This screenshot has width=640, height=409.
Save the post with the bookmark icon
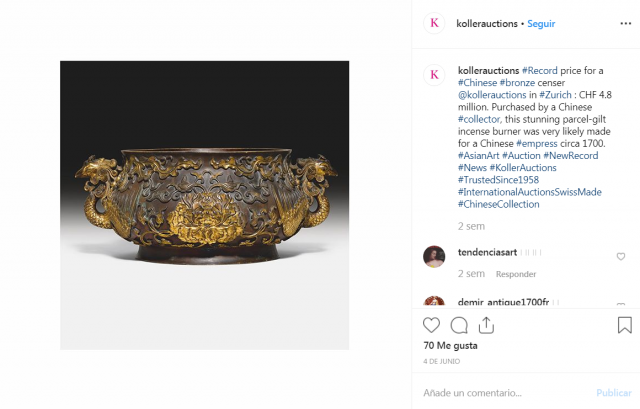click(624, 325)
